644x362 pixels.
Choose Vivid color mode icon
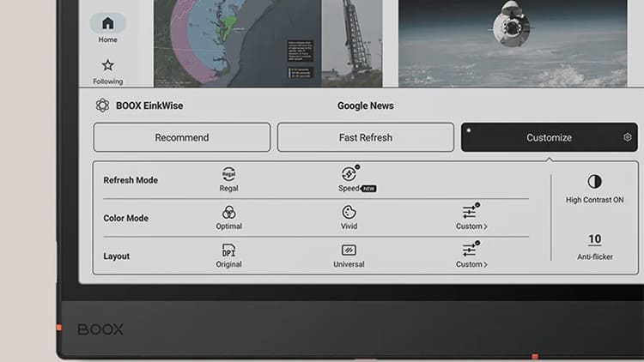349,213
